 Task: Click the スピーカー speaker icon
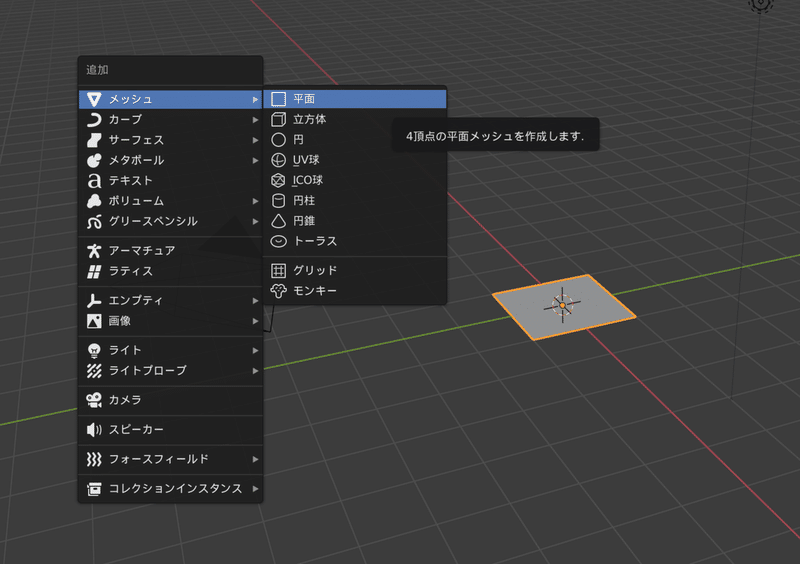(94, 430)
